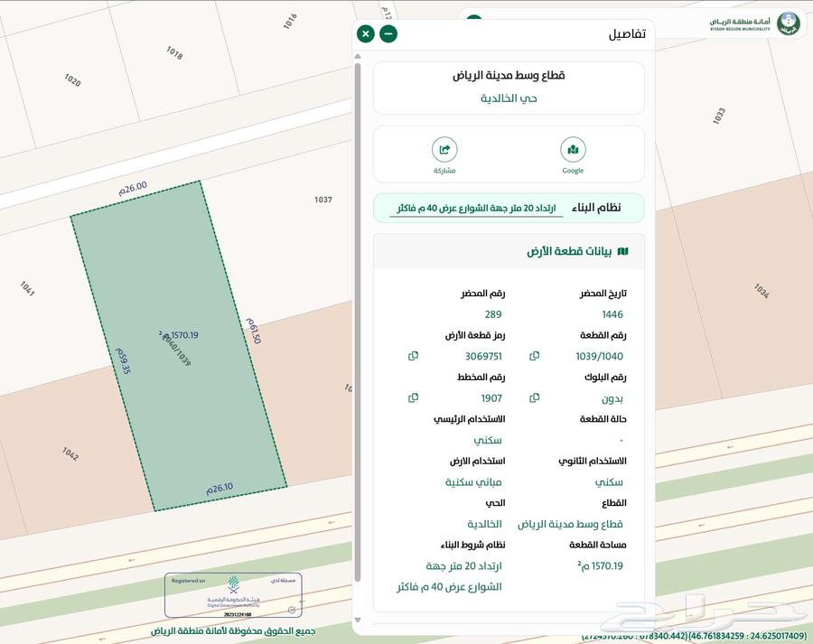The height and width of the screenshot is (644, 813).
Task: Click parcel 1034 on the map
Action: (x=761, y=290)
